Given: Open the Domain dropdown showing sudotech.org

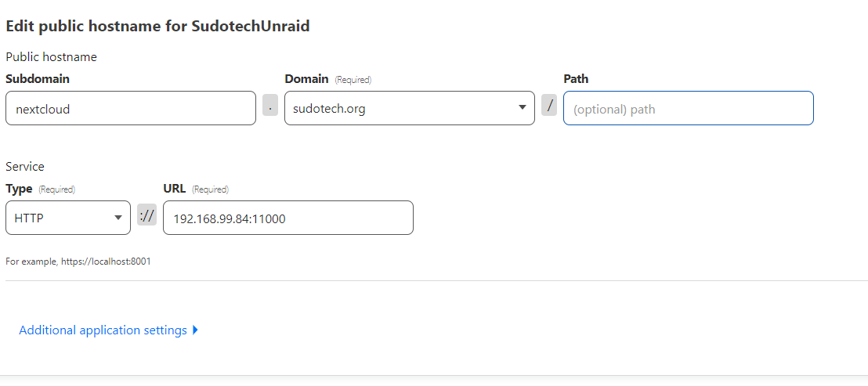Looking at the screenshot, I should 403,109.
